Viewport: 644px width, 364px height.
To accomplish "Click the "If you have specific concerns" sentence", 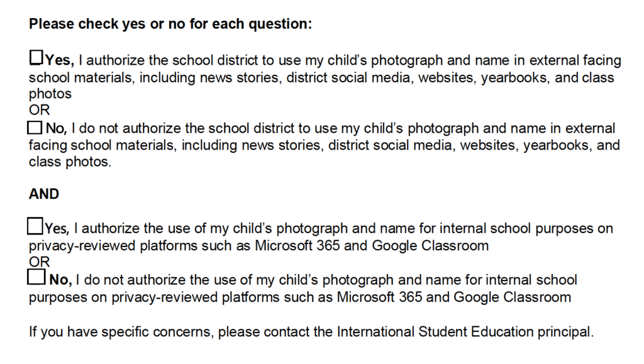I will pos(311,331).
